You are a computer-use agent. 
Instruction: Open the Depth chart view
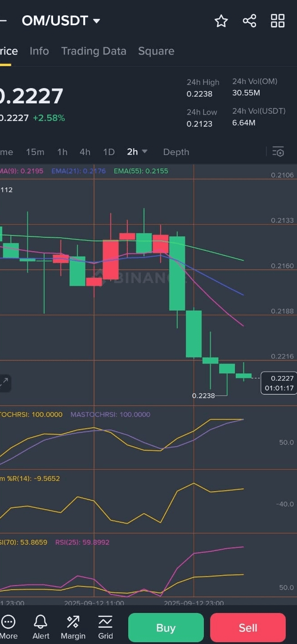pyautogui.click(x=176, y=152)
